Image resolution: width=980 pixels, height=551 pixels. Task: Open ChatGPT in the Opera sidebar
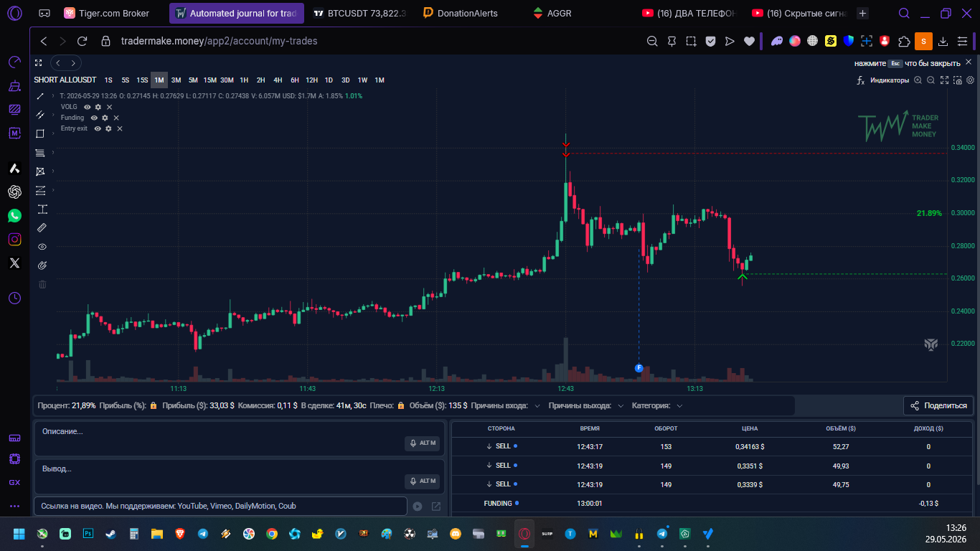click(x=14, y=192)
